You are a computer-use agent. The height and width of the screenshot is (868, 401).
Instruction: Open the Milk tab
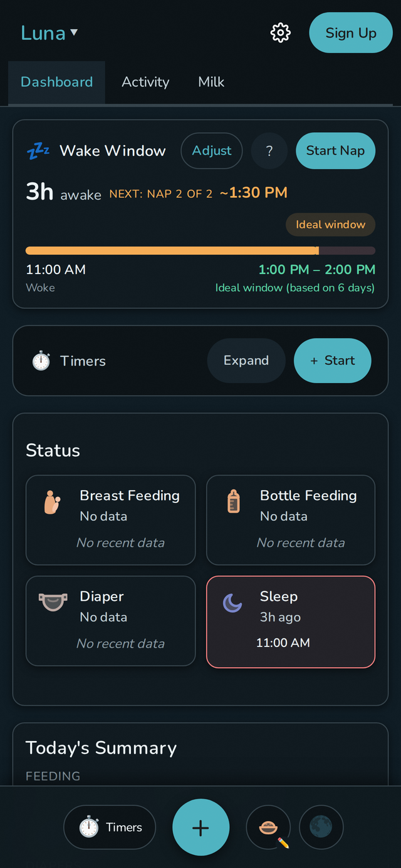(211, 82)
